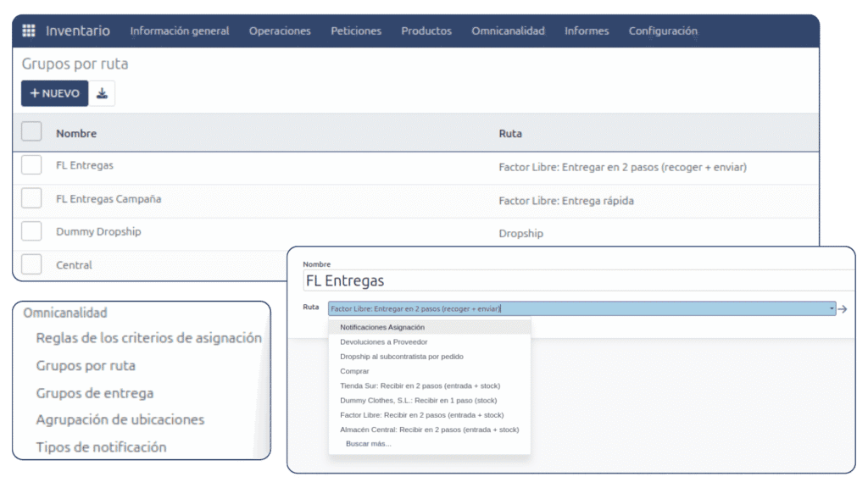Screen dimensions: 868x488
Task: Open the Omnicanalidad menu
Action: (508, 31)
